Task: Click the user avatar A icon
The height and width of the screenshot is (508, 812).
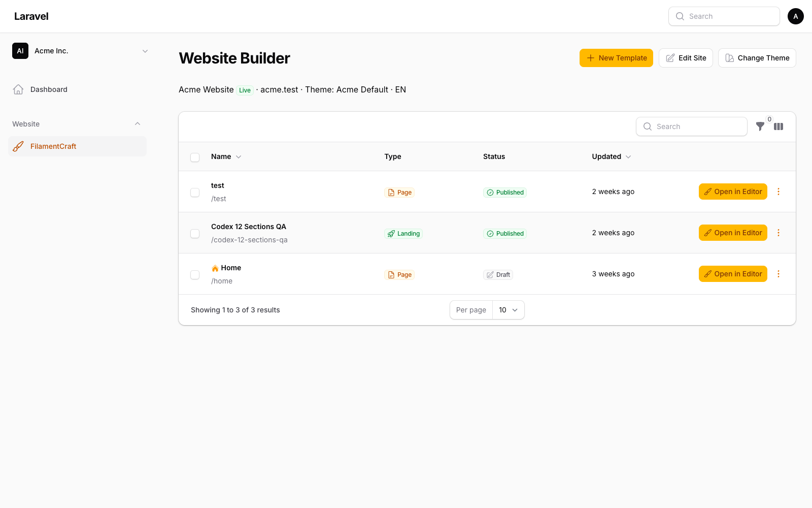Action: pyautogui.click(x=796, y=16)
